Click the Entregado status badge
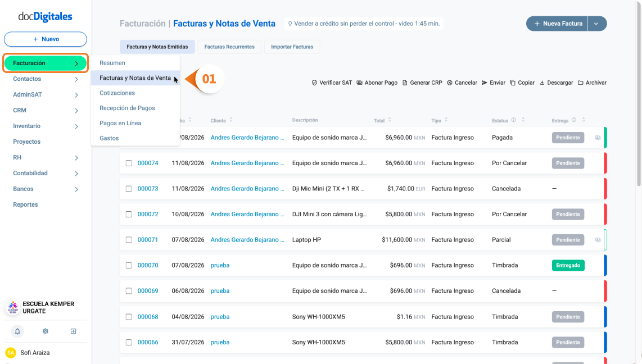The height and width of the screenshot is (364, 642). pyautogui.click(x=568, y=266)
